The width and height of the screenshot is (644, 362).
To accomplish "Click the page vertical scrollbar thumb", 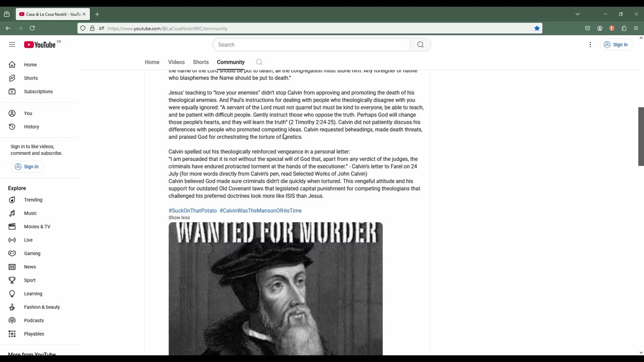I will click(641, 136).
